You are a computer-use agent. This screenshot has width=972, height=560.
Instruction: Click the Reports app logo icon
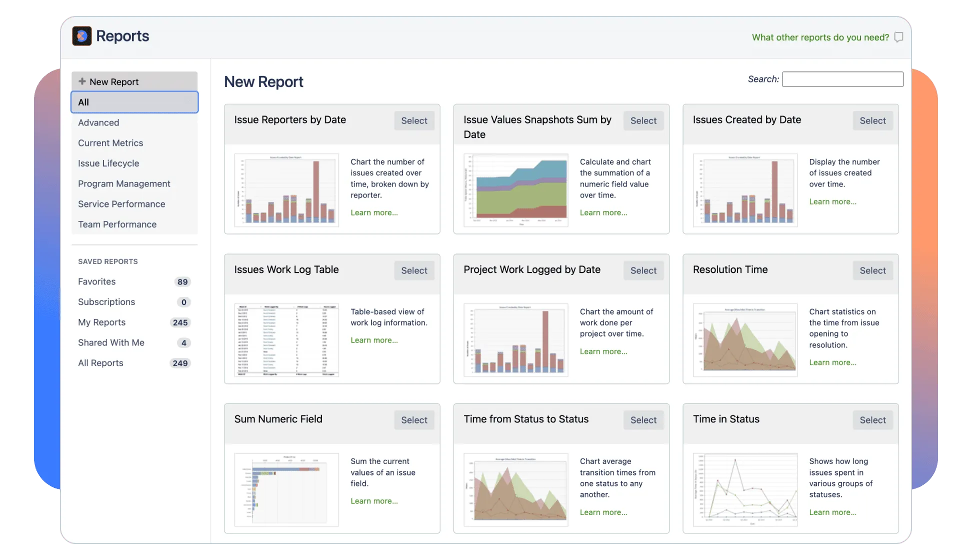(82, 36)
